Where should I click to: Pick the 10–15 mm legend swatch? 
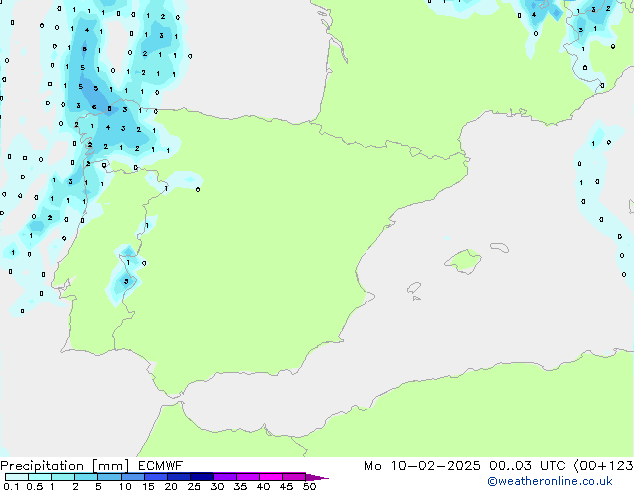point(132,477)
